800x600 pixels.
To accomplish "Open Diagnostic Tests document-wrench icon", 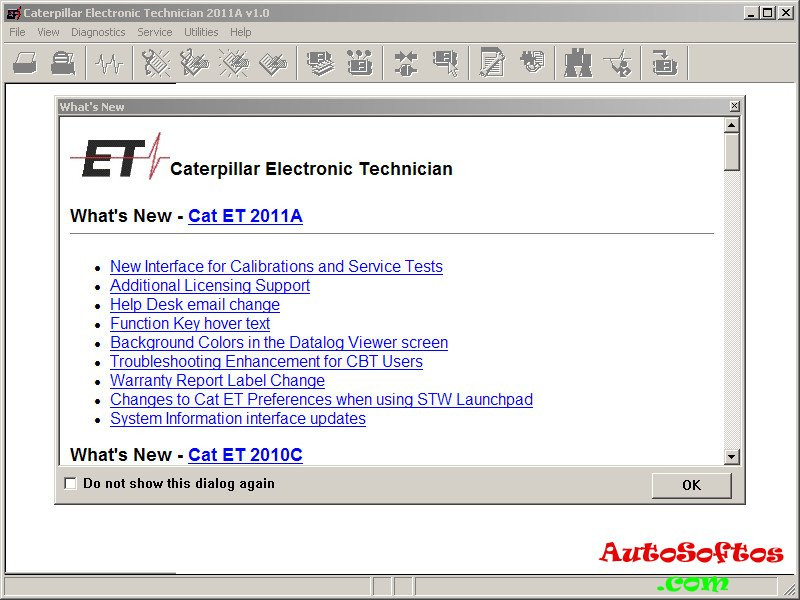I will pos(492,63).
